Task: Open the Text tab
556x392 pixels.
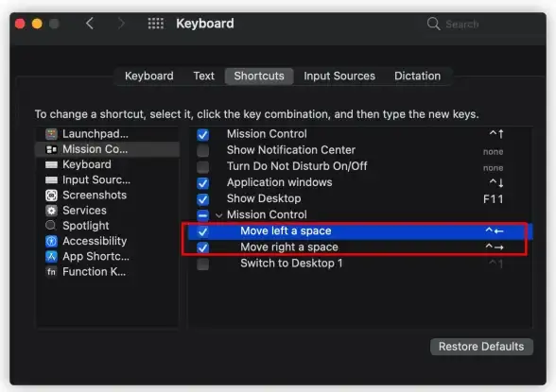Action: (x=204, y=77)
